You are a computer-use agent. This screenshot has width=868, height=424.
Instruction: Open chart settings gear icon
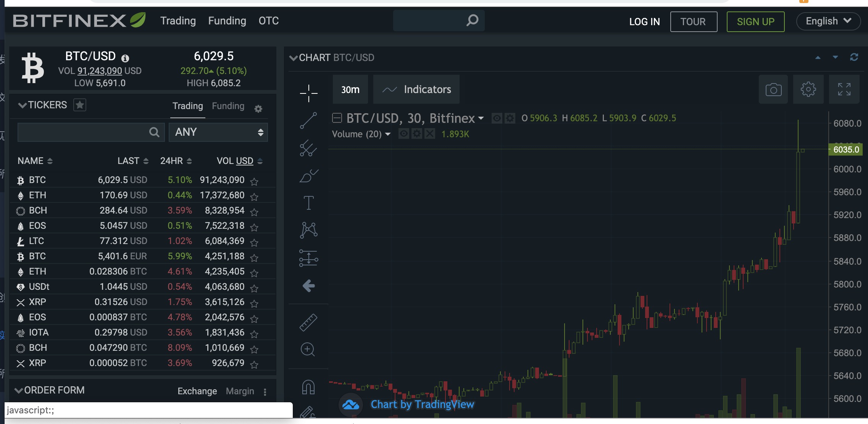coord(808,90)
